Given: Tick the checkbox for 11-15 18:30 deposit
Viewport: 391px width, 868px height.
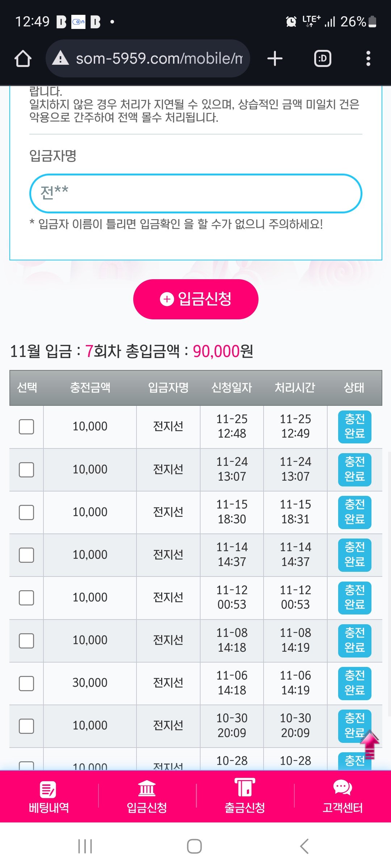Looking at the screenshot, I should pyautogui.click(x=26, y=512).
